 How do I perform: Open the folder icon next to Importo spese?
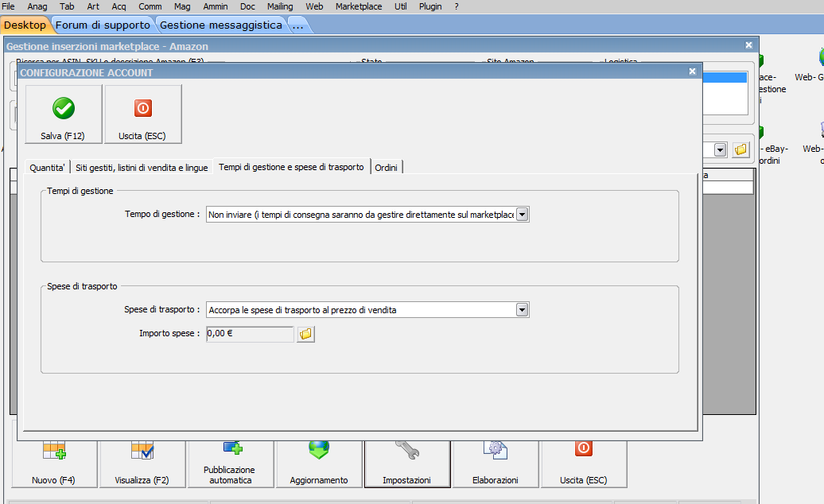306,334
